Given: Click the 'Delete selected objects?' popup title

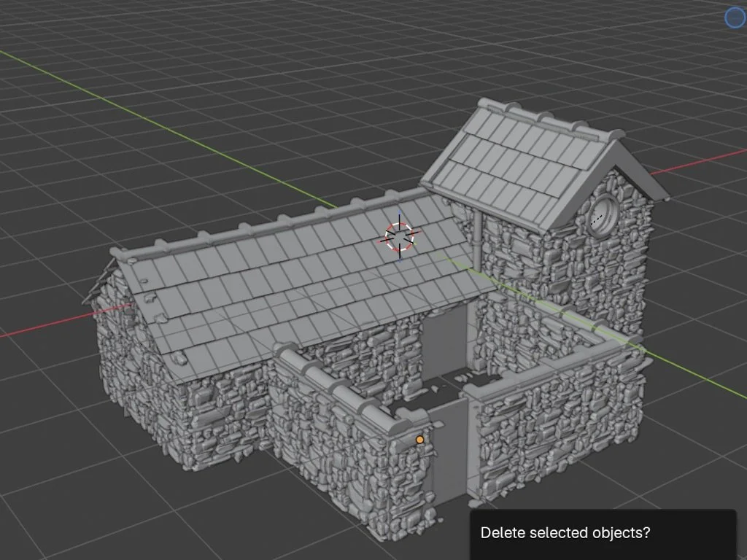Looking at the screenshot, I should 565,533.
